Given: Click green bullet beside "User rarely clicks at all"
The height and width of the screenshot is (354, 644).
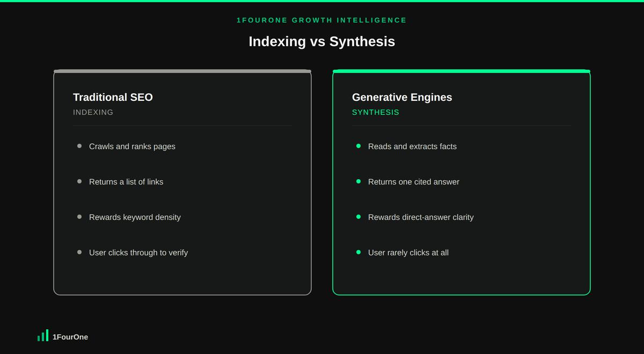Looking at the screenshot, I should [x=358, y=252].
